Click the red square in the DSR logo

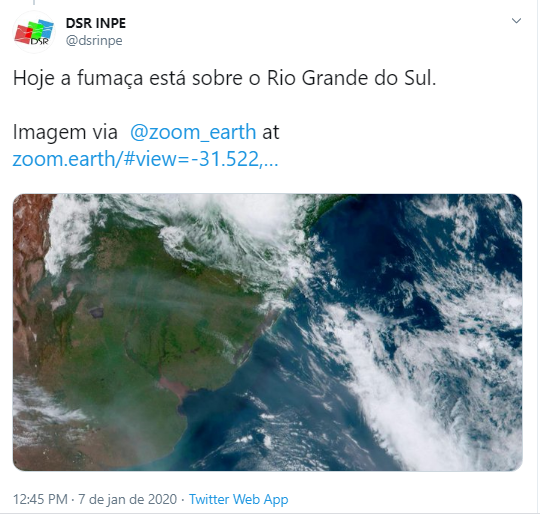click(23, 34)
